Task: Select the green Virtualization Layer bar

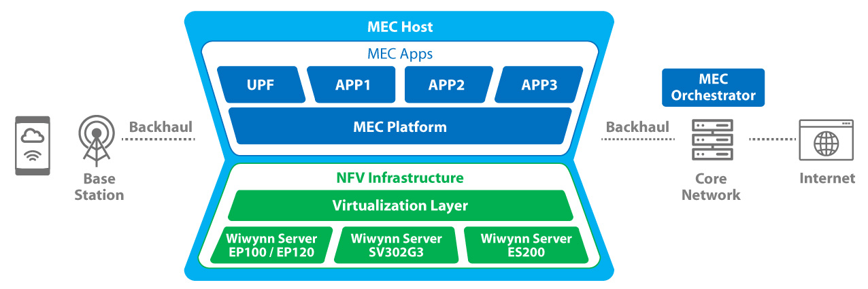Action: tap(399, 205)
